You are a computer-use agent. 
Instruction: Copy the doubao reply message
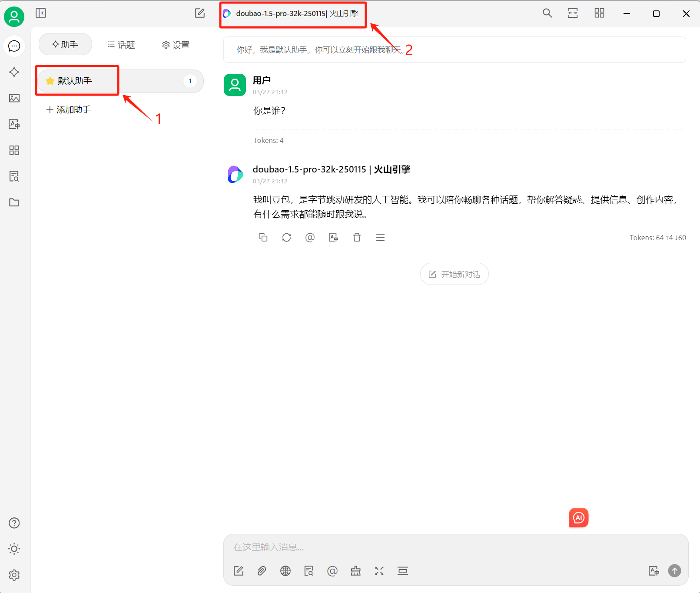(x=263, y=237)
